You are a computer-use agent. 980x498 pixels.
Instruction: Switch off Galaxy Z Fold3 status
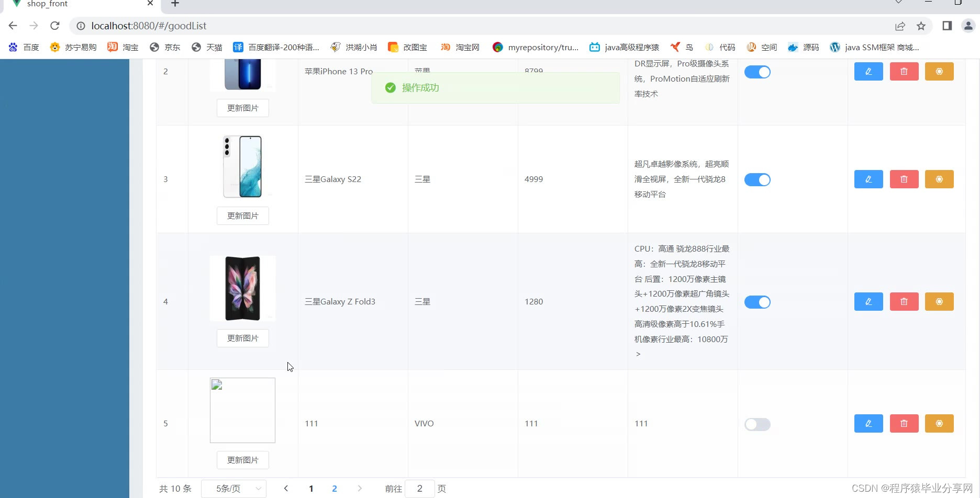pos(758,302)
